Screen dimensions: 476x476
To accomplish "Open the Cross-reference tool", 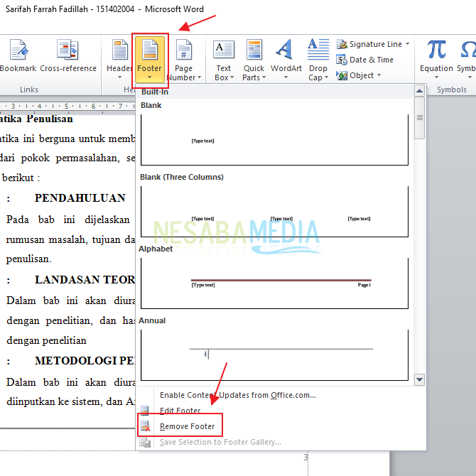I will click(68, 56).
